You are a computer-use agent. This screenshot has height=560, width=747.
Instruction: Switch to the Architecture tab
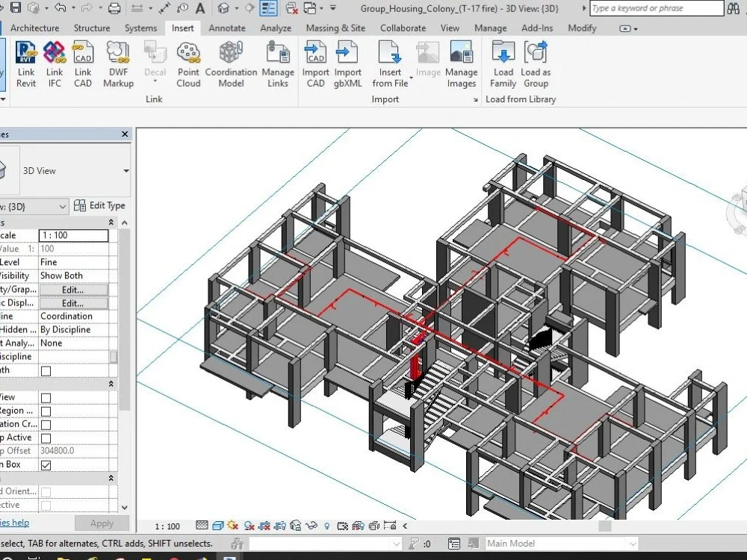pyautogui.click(x=35, y=28)
